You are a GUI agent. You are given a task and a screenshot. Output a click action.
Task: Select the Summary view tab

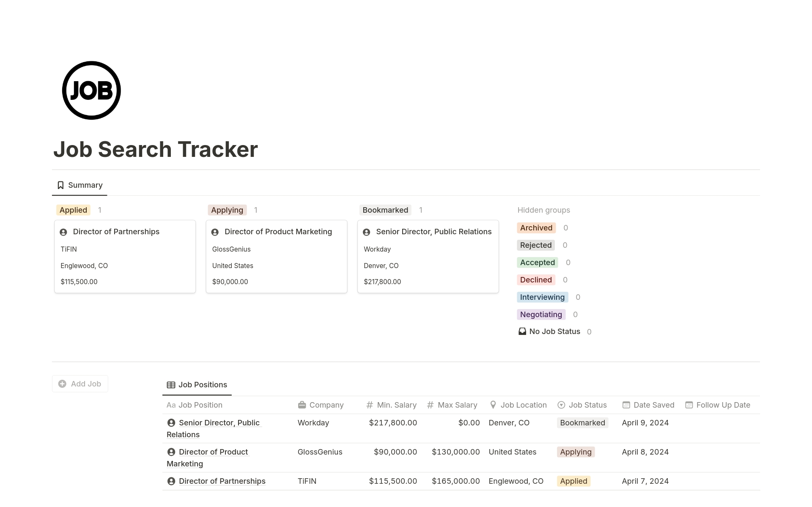(x=85, y=185)
